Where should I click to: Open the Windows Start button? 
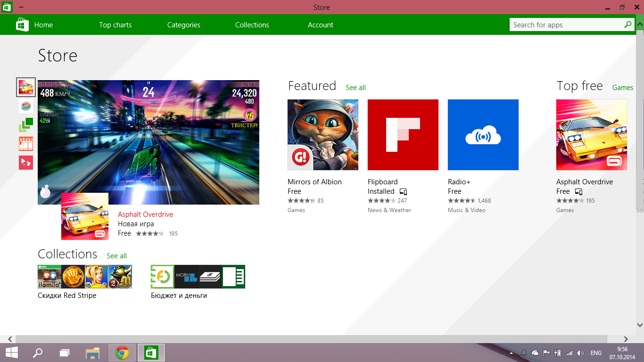pos(12,353)
